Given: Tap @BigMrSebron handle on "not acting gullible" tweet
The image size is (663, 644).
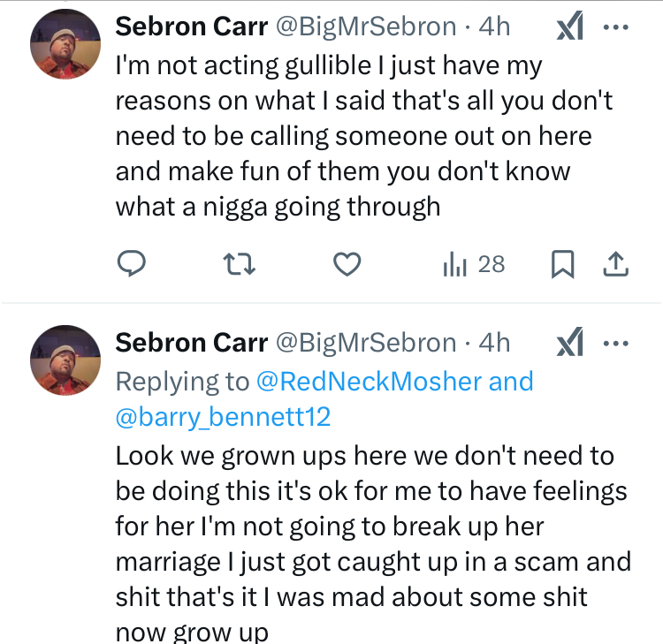Looking at the screenshot, I should tap(366, 27).
